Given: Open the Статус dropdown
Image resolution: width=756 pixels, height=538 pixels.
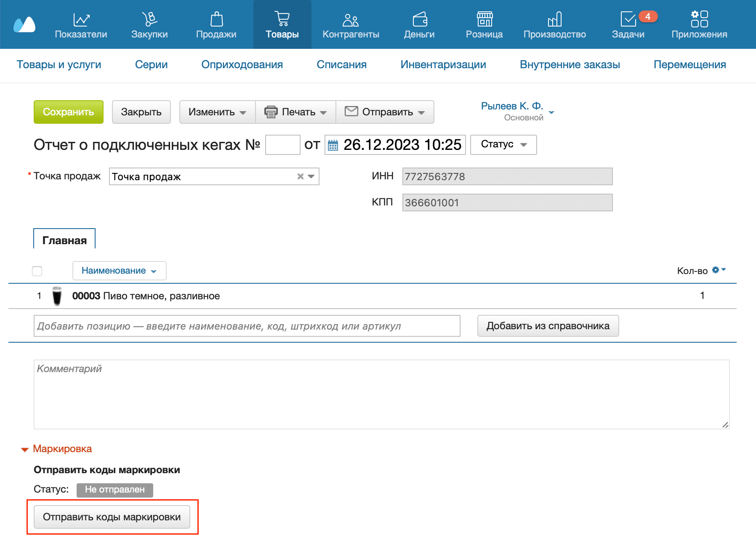Looking at the screenshot, I should (x=503, y=144).
